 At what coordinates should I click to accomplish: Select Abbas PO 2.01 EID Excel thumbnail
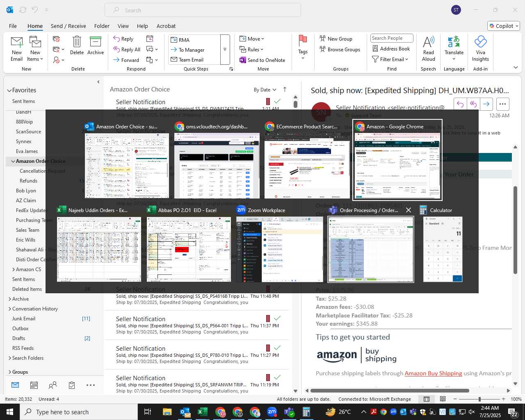[x=189, y=244]
